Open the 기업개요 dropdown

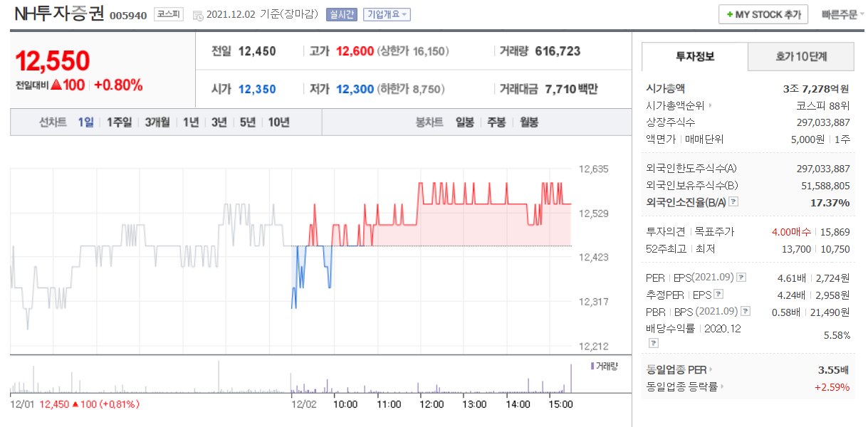(x=387, y=14)
